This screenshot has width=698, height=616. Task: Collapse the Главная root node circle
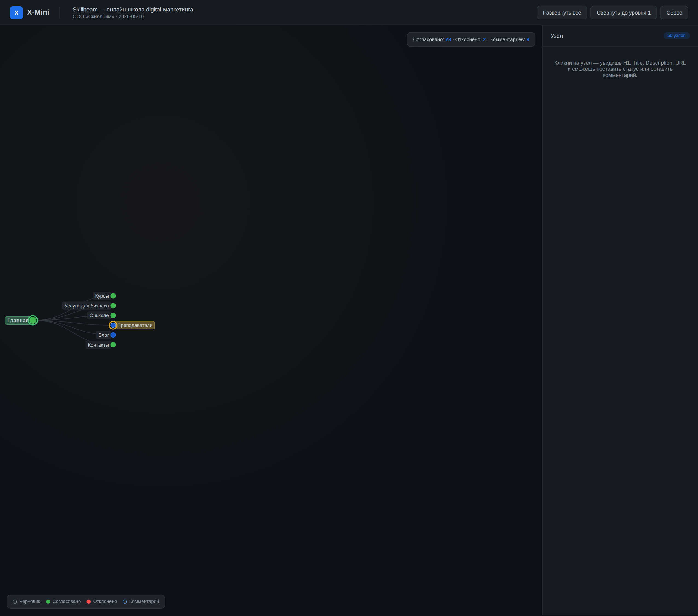pyautogui.click(x=33, y=320)
